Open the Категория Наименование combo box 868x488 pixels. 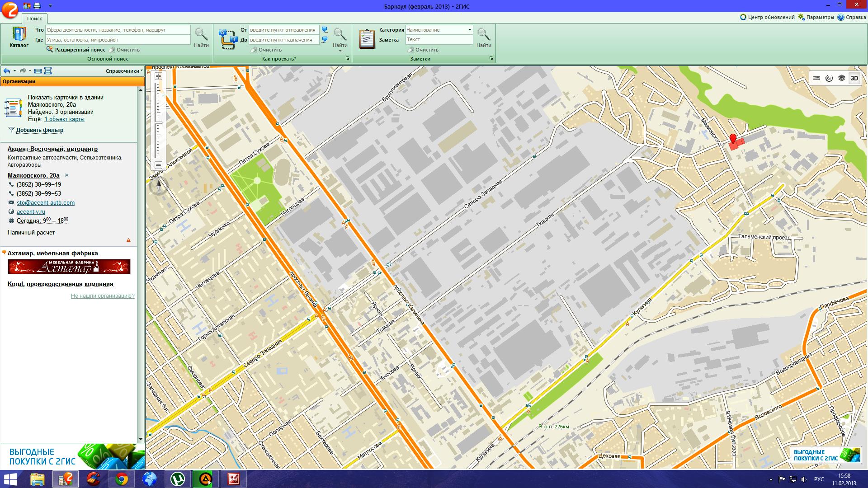tap(470, 30)
